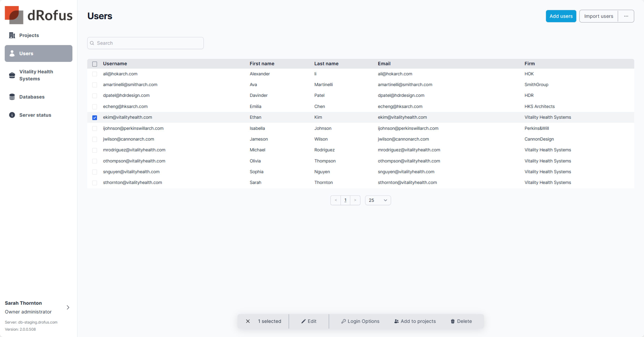
Task: Click the pencil icon next to Edit
Action: coord(303,321)
